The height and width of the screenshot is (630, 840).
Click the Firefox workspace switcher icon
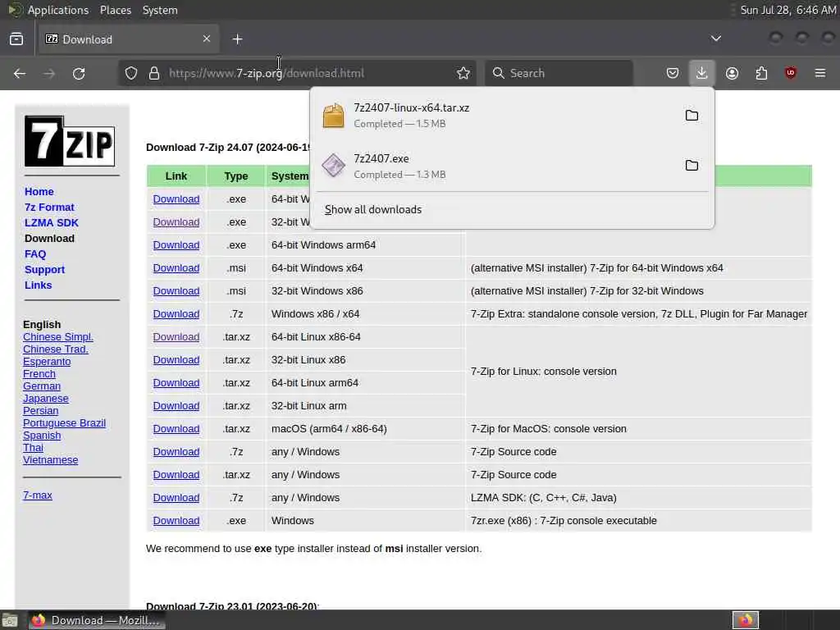tap(746, 620)
